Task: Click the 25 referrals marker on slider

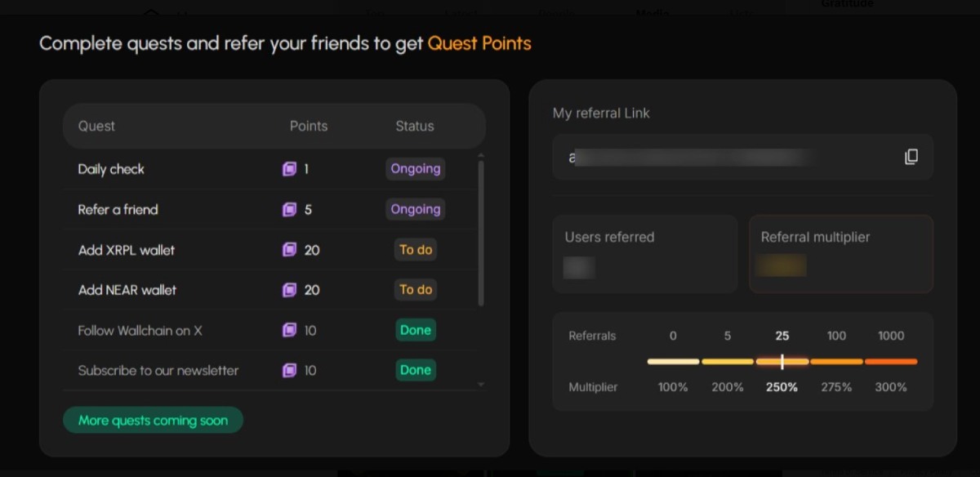Action: pos(782,361)
